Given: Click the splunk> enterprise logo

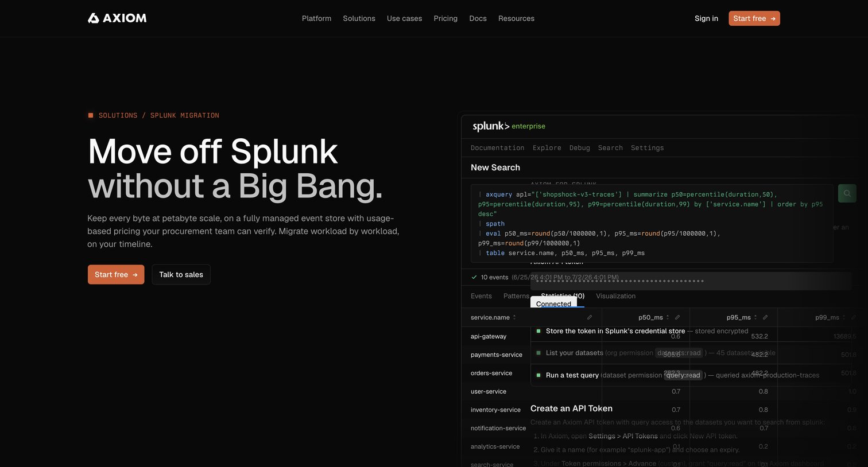Looking at the screenshot, I should click(x=509, y=126).
